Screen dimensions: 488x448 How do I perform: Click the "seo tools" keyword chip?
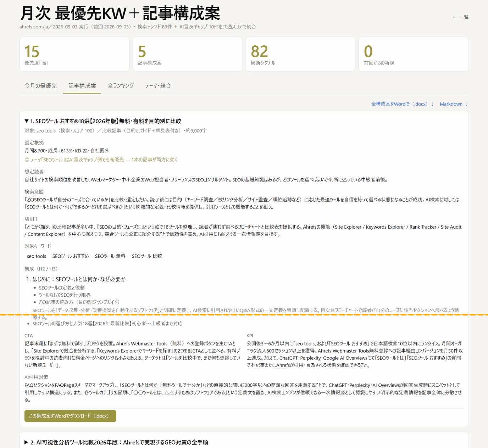(x=37, y=256)
